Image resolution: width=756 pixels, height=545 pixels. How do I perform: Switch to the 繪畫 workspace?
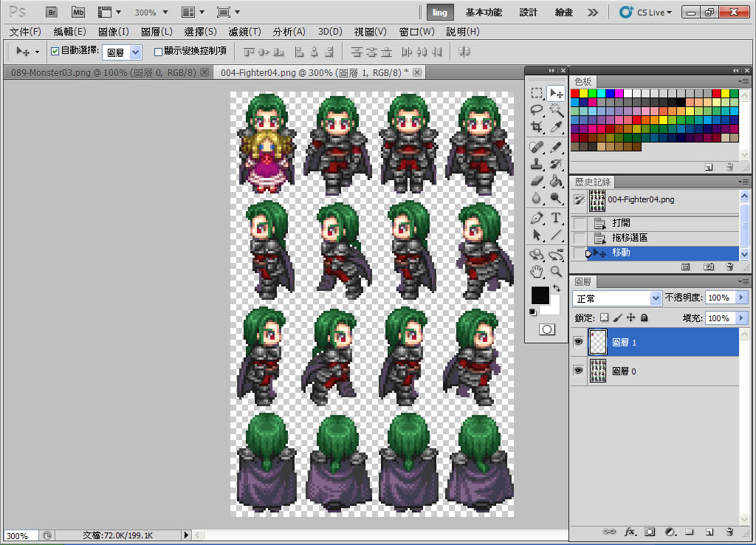tap(563, 13)
